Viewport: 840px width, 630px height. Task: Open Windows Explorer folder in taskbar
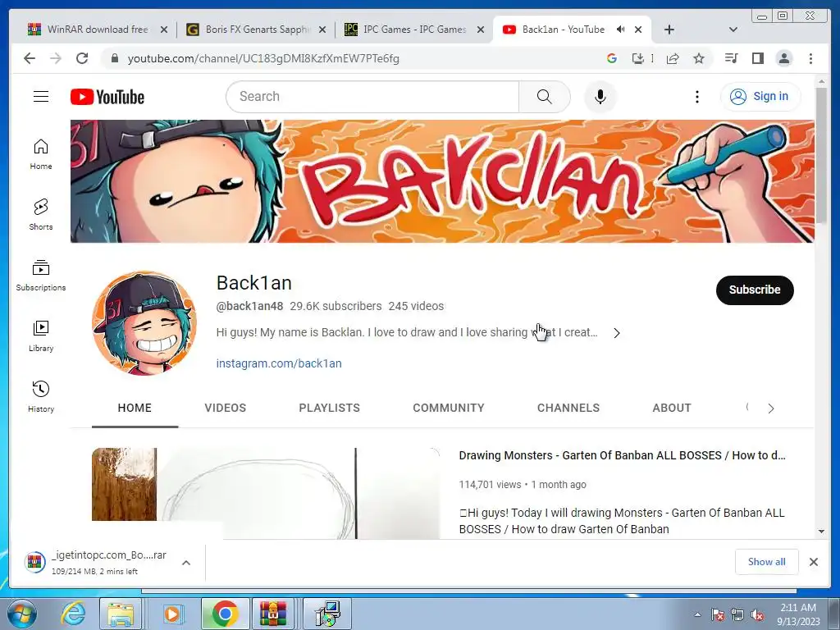coord(121,614)
